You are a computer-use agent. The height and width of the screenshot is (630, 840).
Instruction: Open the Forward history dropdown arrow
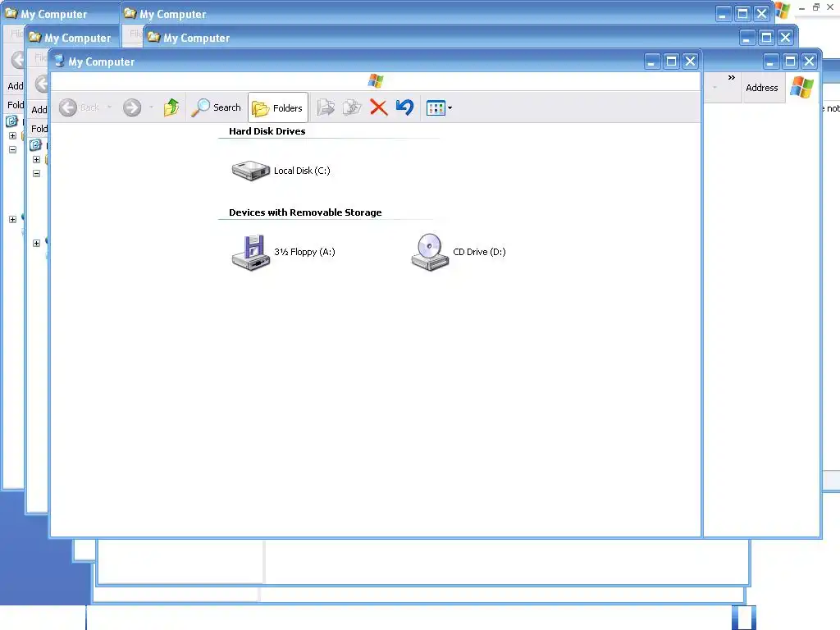coord(152,107)
